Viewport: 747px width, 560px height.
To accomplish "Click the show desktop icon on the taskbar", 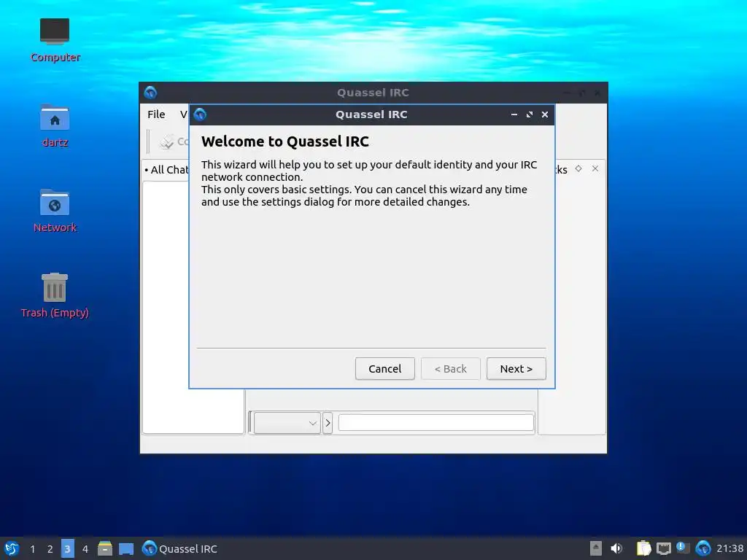I will click(125, 548).
